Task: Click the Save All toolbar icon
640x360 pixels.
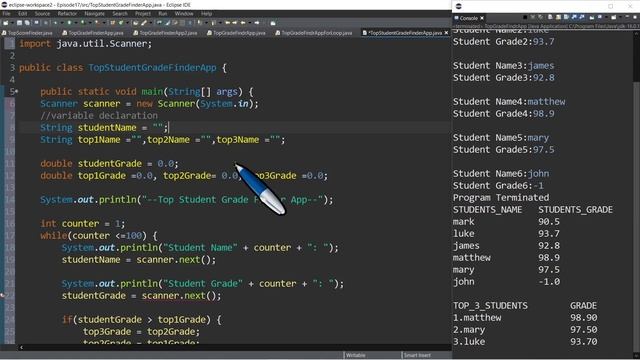Action: (27, 23)
